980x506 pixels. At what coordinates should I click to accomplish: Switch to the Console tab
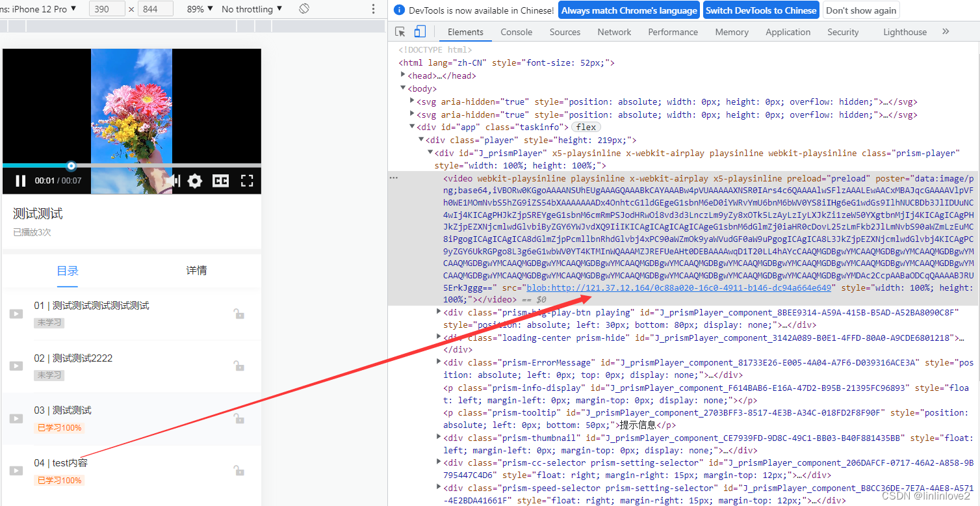coord(516,32)
